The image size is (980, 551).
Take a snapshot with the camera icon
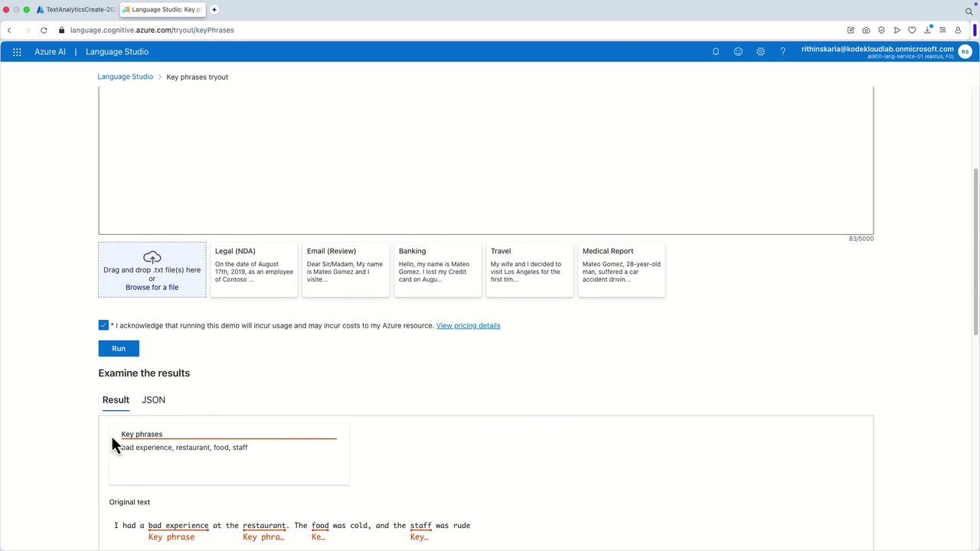click(x=866, y=30)
